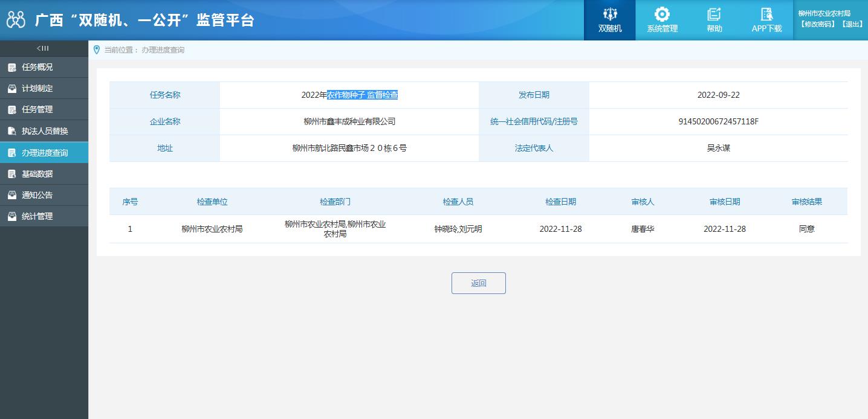Click the 审核结果 column header
The width and height of the screenshot is (868, 419).
click(x=807, y=202)
